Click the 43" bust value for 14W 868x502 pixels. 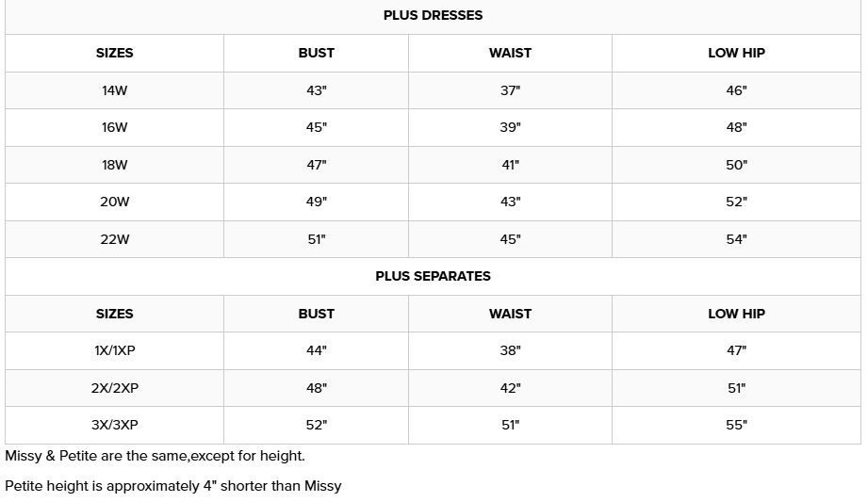[x=316, y=90]
